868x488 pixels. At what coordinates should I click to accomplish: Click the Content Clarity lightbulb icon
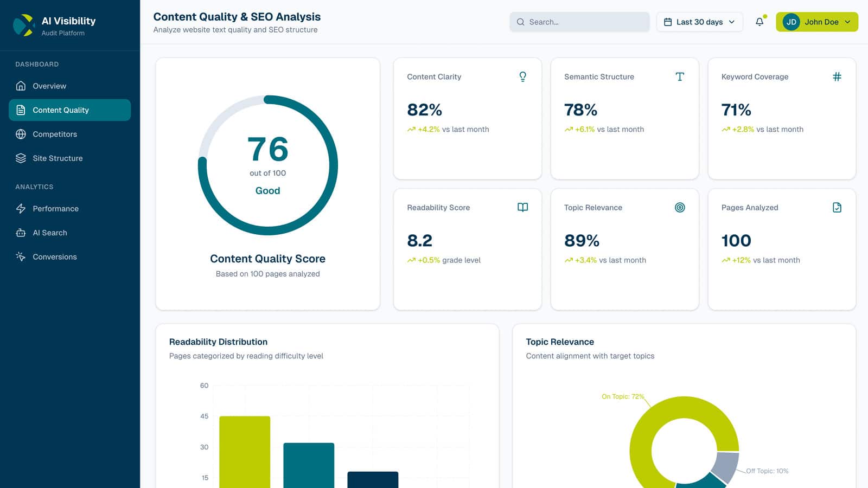click(522, 76)
